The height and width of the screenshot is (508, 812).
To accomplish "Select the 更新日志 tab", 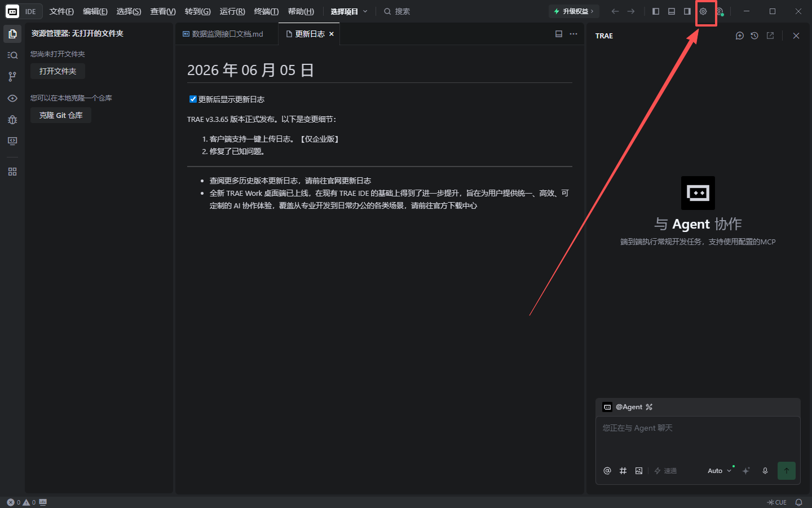I will point(310,34).
